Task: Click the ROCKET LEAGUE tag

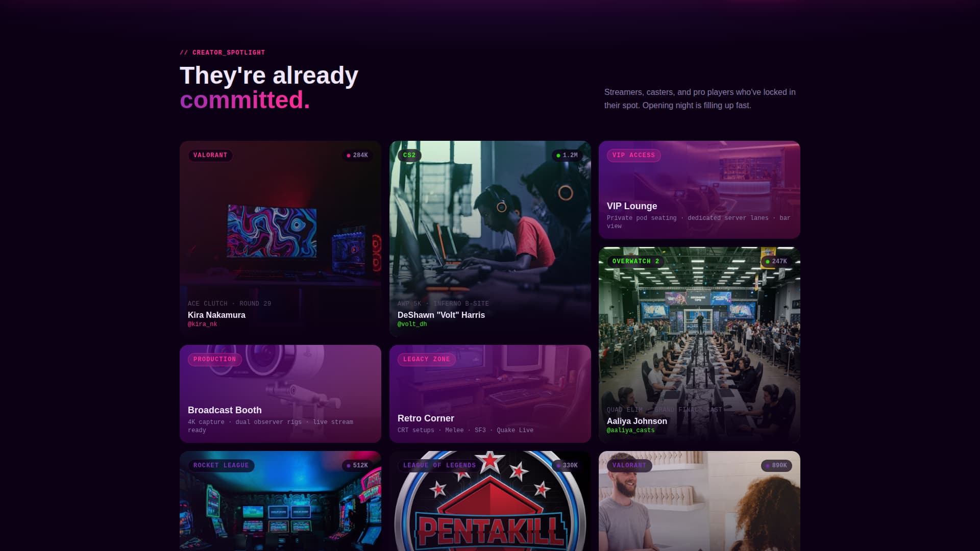Action: pyautogui.click(x=221, y=465)
